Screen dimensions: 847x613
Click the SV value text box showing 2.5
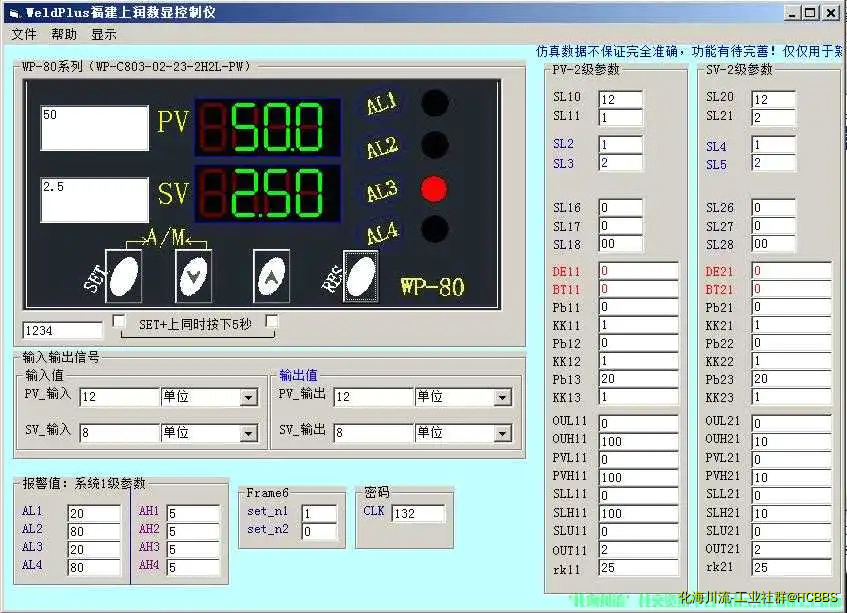[x=95, y=200]
